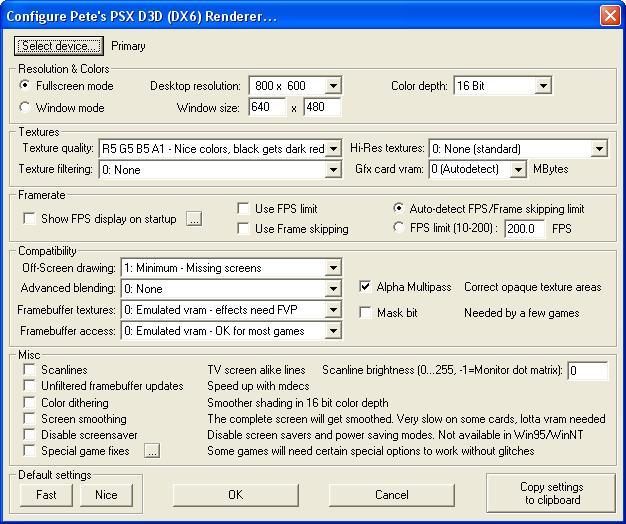Open the Gfx card vram dropdown

click(477, 169)
